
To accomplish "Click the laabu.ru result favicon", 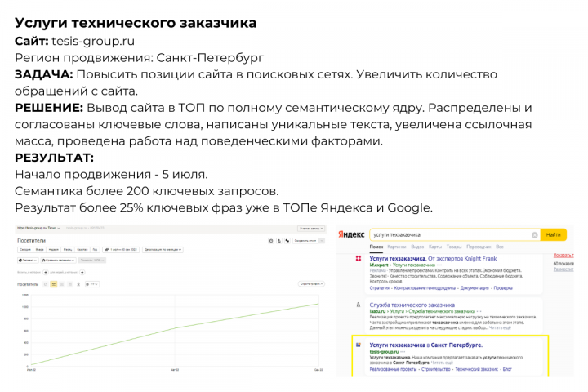I will click(x=359, y=305).
